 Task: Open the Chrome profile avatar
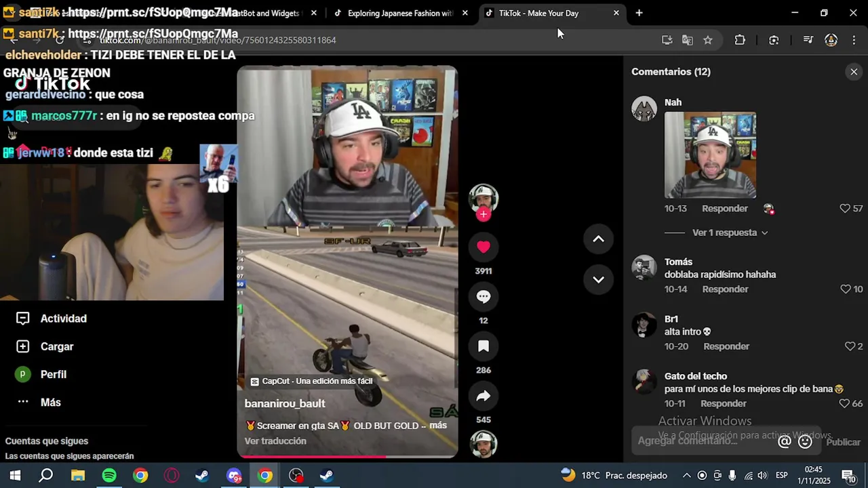tap(831, 40)
